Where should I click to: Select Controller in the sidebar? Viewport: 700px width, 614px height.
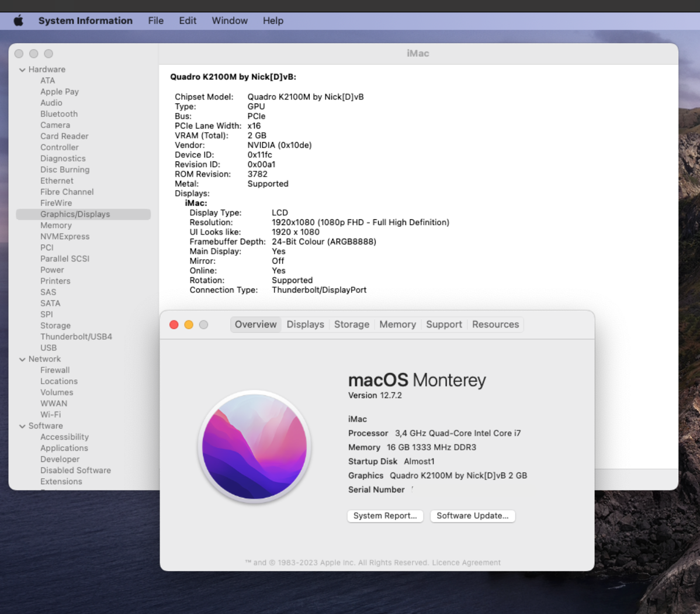pyautogui.click(x=60, y=147)
